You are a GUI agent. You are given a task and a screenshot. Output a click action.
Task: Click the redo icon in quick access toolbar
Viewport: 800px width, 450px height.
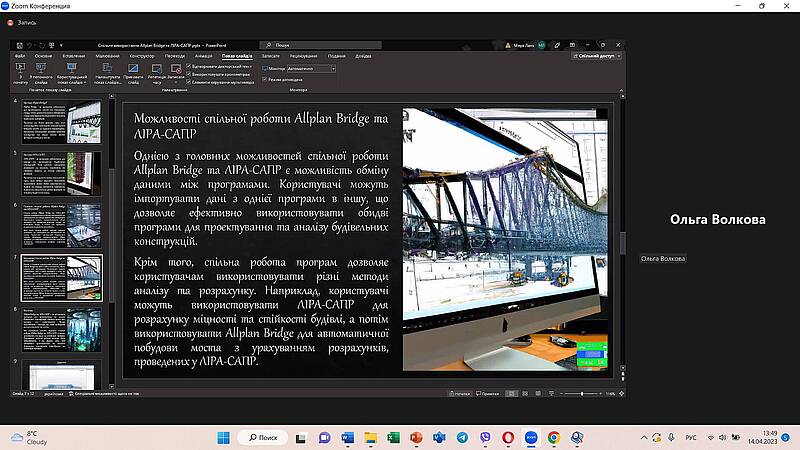pyautogui.click(x=42, y=45)
